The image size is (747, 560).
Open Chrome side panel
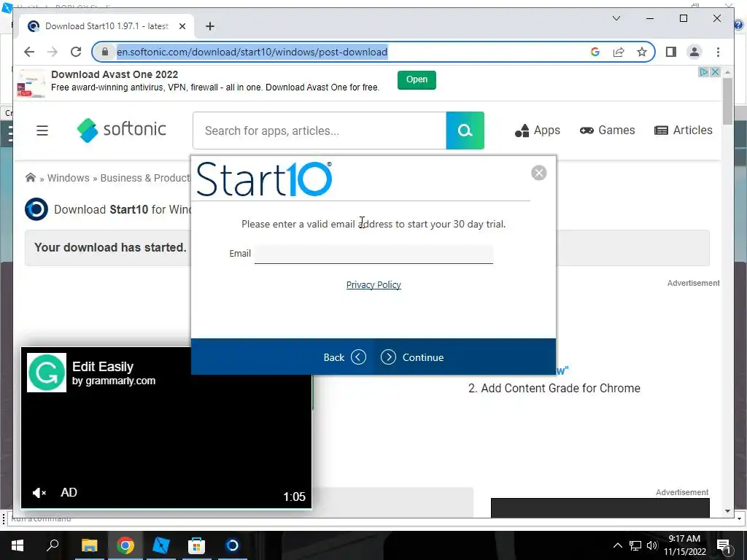pos(671,52)
